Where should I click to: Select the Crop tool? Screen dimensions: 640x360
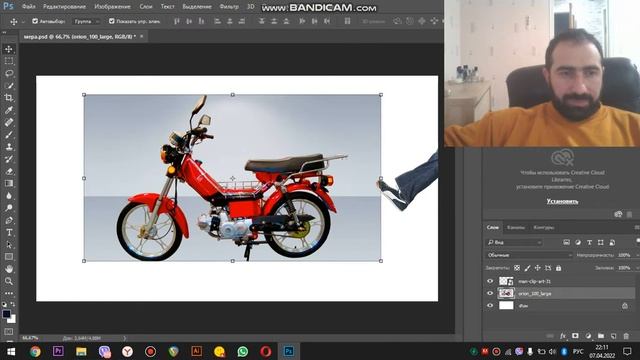(9, 98)
